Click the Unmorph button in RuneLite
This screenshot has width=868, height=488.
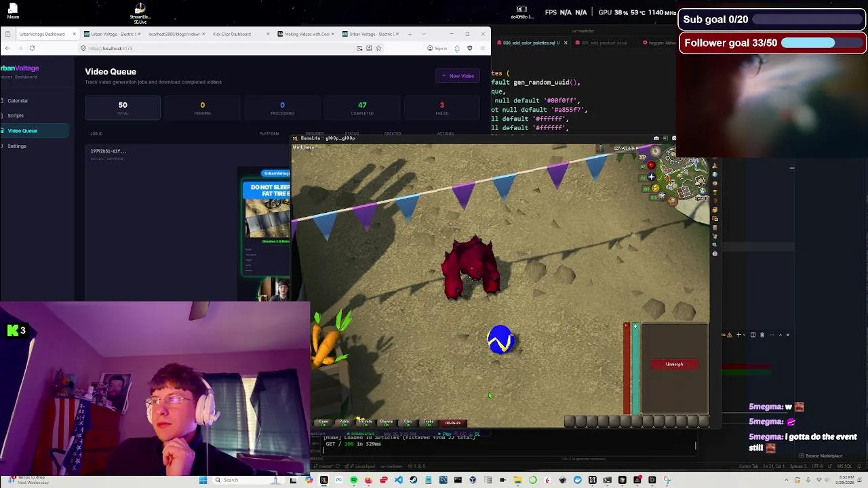(x=674, y=364)
